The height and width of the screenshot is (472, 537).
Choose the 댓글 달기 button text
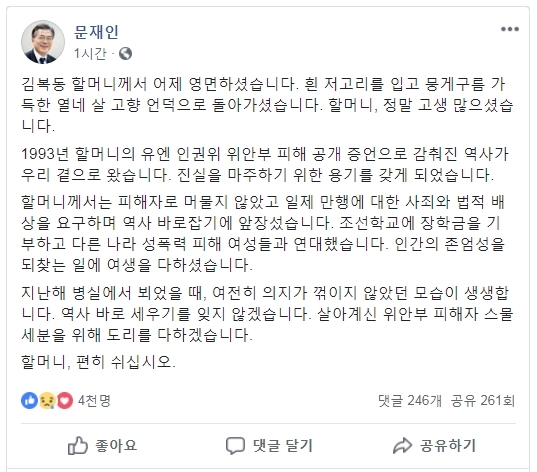[x=283, y=446]
